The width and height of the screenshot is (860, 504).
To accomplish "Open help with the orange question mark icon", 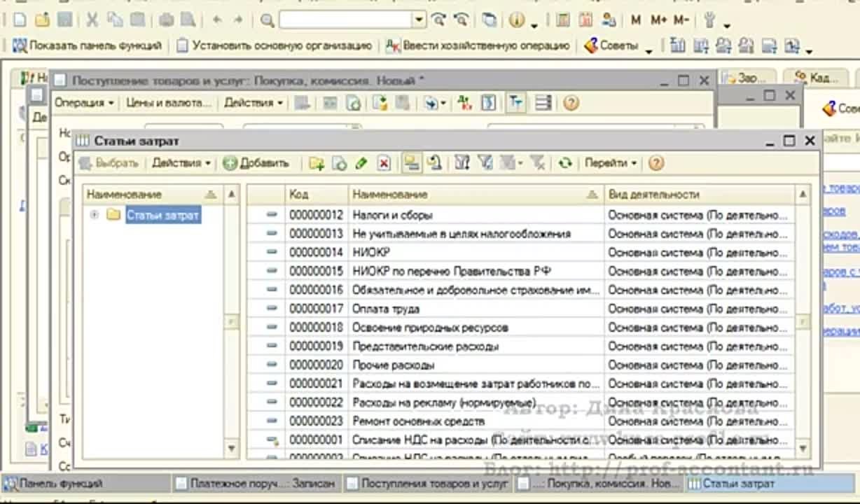I will (x=656, y=163).
